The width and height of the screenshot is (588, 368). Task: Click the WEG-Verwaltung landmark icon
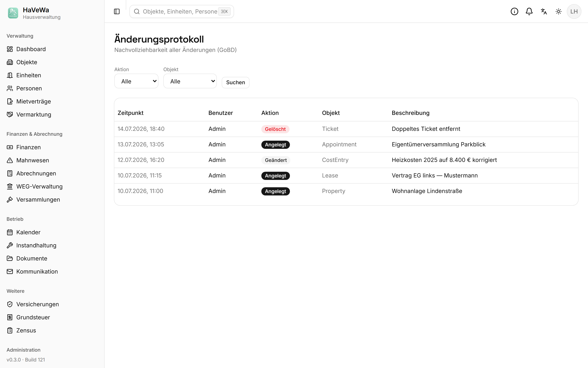point(10,186)
